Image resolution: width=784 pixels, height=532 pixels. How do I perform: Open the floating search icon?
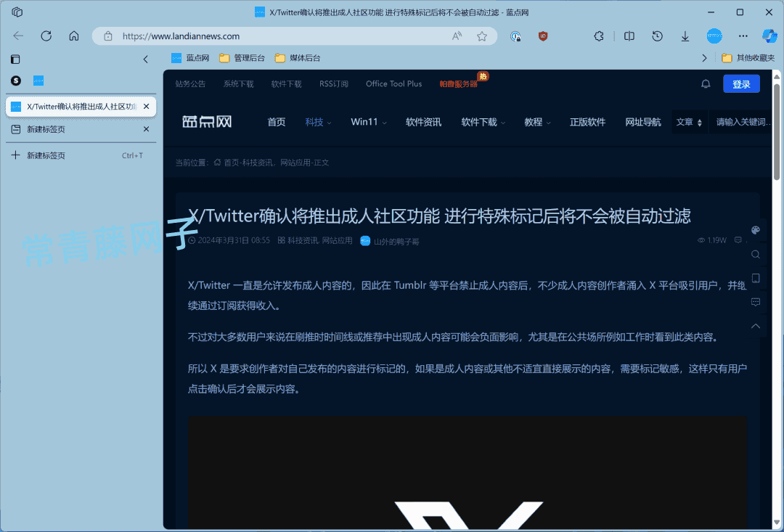tap(756, 254)
